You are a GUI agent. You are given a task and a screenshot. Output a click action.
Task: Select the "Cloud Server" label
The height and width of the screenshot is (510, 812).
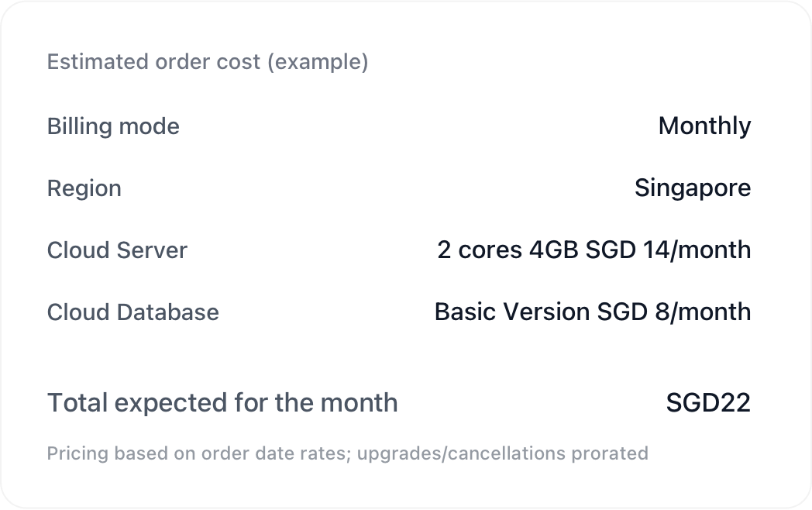click(x=117, y=250)
